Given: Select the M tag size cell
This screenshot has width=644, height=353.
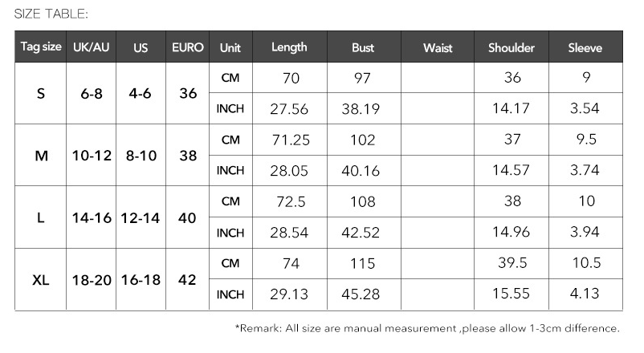Looking at the screenshot, I should [x=41, y=155].
